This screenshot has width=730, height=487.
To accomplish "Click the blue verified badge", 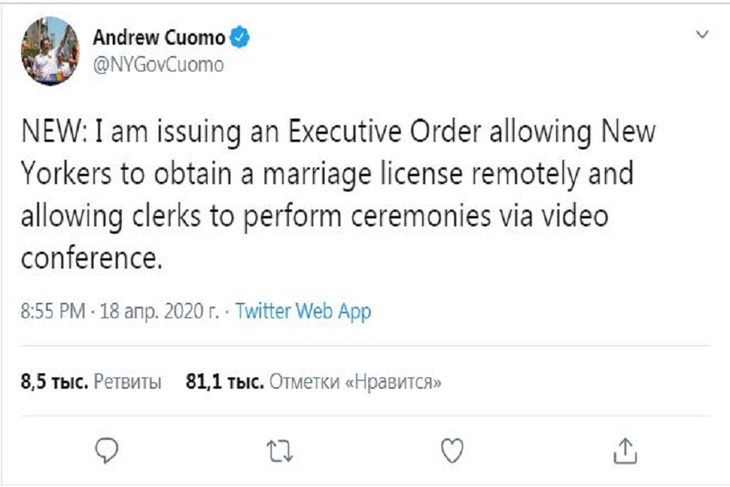I will point(241,39).
